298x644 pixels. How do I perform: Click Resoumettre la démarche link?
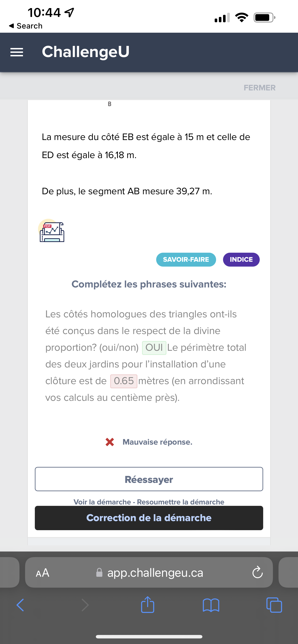[181, 502]
